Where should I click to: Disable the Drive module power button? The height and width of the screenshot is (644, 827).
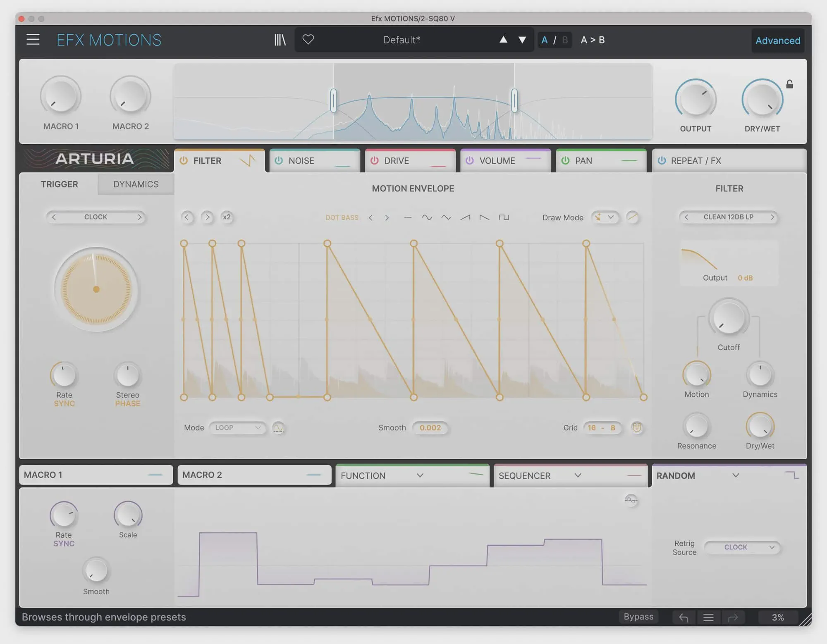click(374, 160)
